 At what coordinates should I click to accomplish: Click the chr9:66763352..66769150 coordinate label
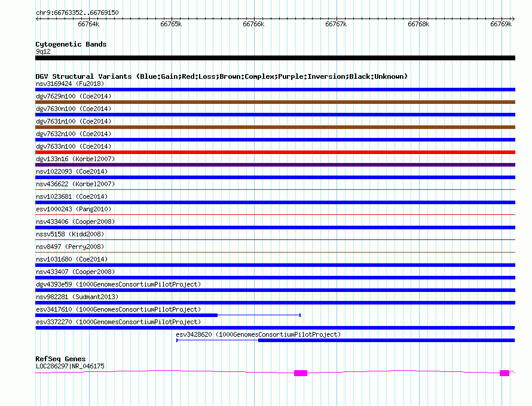[x=77, y=13]
